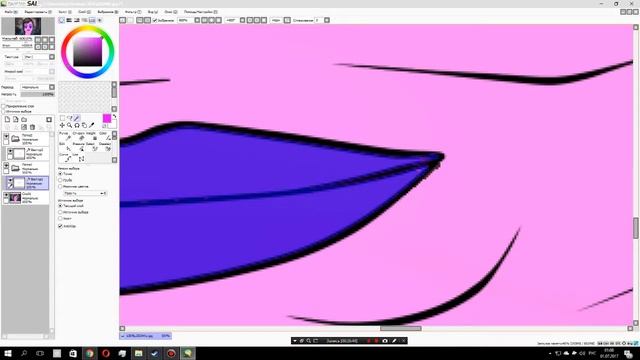
Task: Open the Layer menu
Action: (84, 12)
